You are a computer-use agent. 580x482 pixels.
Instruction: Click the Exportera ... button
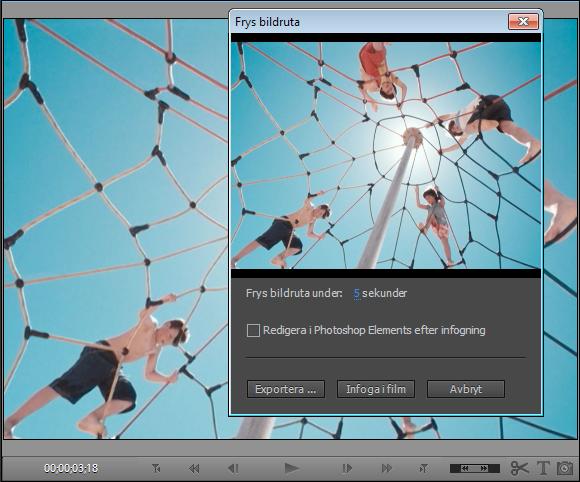click(x=286, y=389)
